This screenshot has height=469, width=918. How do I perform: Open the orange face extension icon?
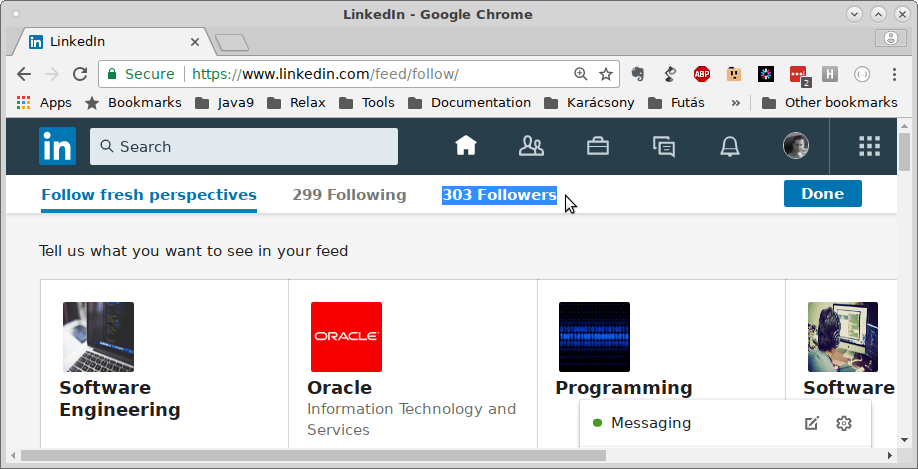coord(734,74)
